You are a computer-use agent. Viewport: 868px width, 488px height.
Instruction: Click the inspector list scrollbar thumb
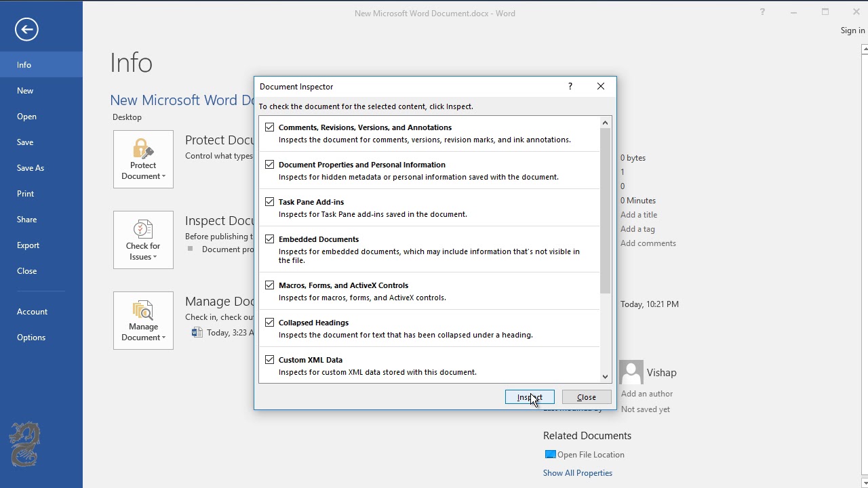[605, 211]
